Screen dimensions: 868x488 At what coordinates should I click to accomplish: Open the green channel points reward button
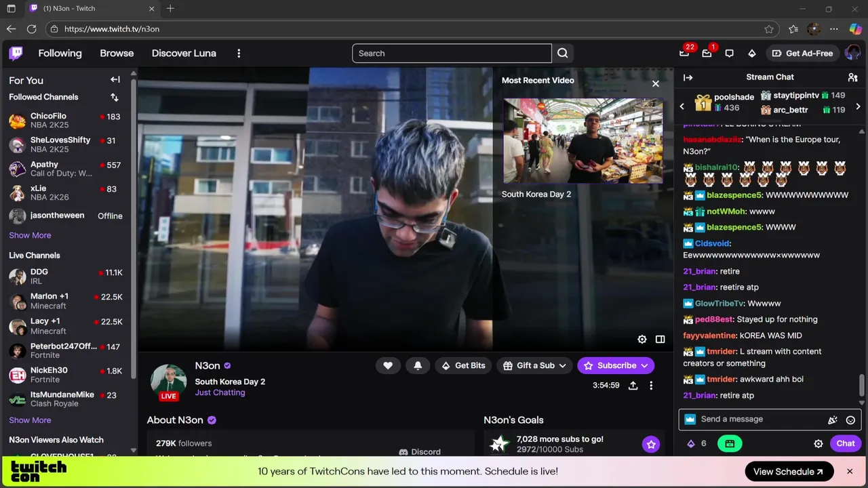click(x=730, y=443)
